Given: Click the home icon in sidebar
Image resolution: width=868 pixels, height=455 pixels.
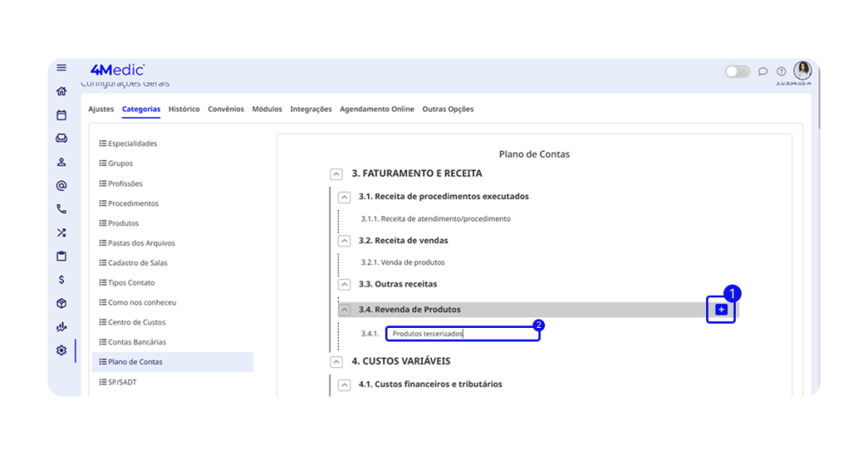Looking at the screenshot, I should click(61, 92).
